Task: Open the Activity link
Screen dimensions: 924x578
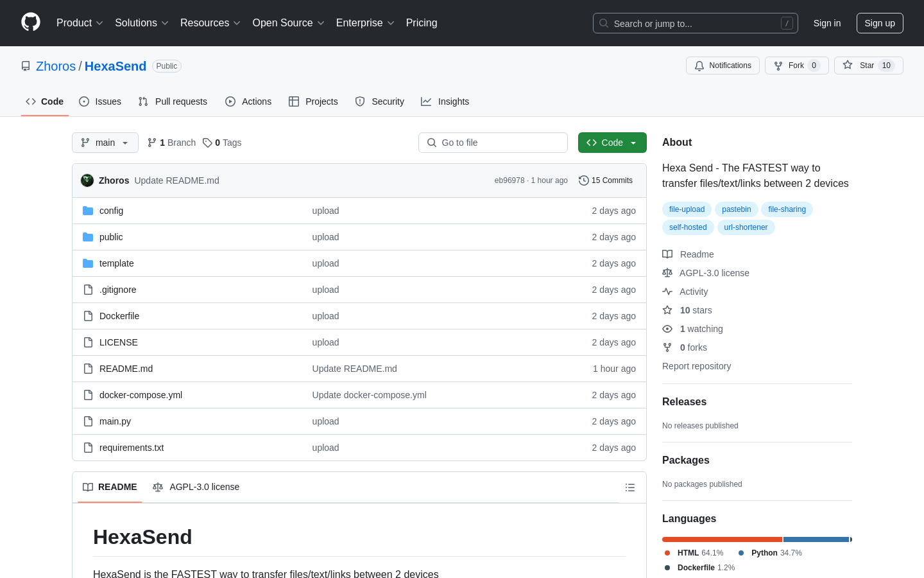Action: click(685, 292)
